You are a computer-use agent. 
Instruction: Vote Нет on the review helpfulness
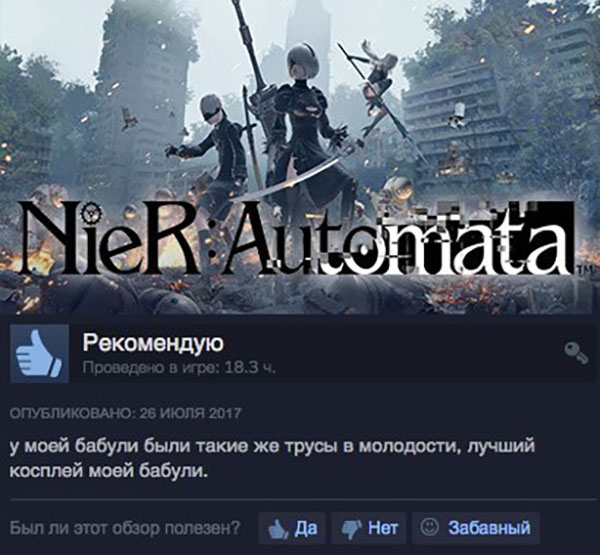click(368, 528)
